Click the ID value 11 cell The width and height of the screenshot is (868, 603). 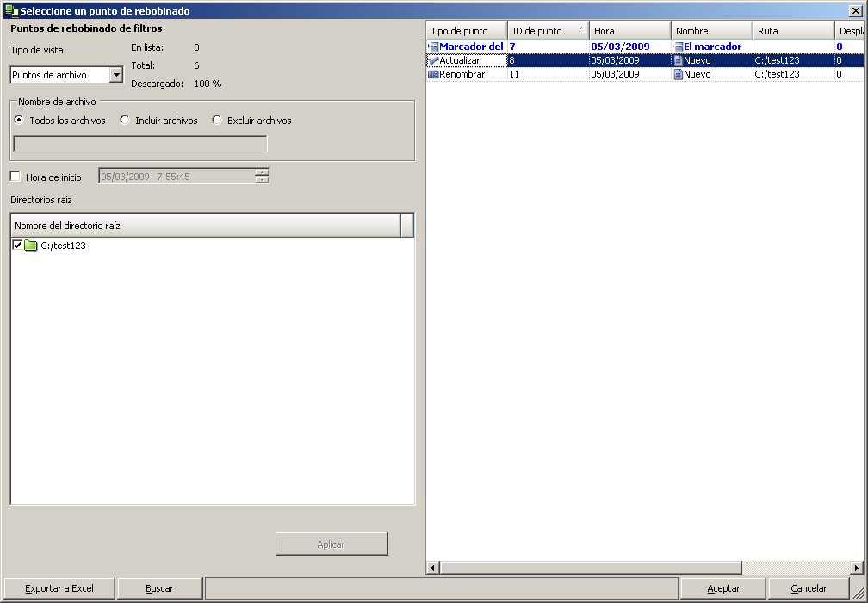(548, 74)
